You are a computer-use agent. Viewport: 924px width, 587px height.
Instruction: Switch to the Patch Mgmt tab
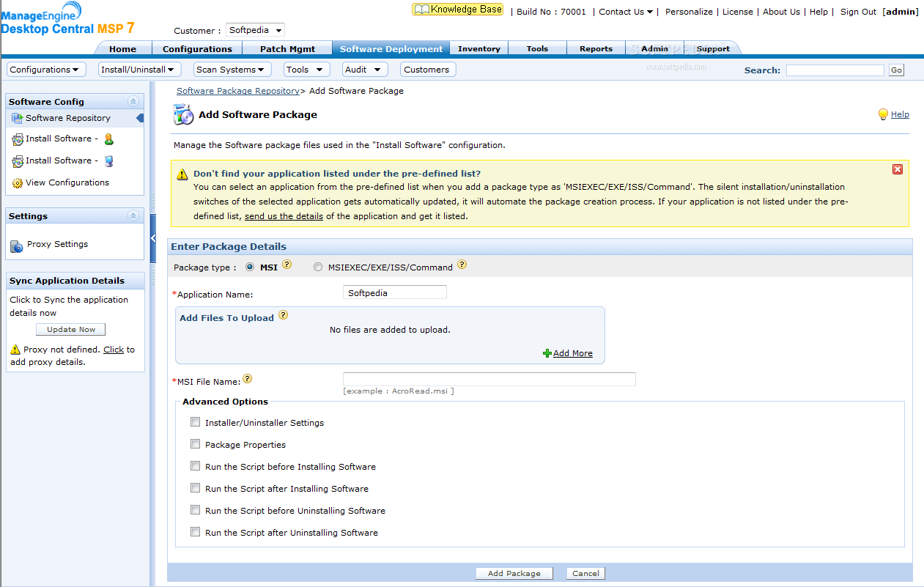click(287, 49)
